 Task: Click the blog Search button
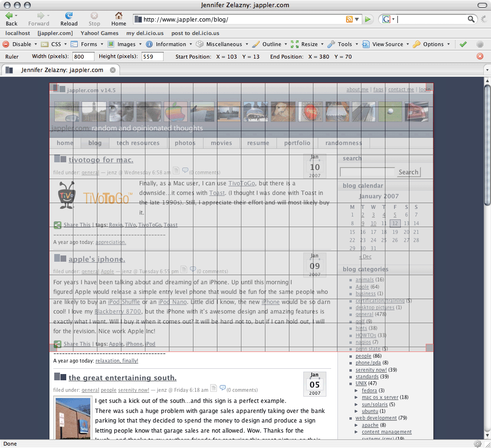coord(408,172)
